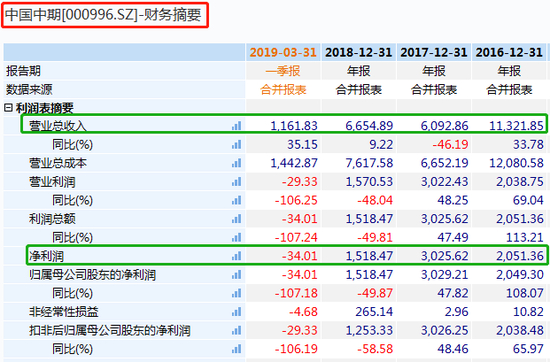This screenshot has height=362, width=550.
Task: Click the 扣非后归属母公司股东的净利润 label
Action: [109, 330]
